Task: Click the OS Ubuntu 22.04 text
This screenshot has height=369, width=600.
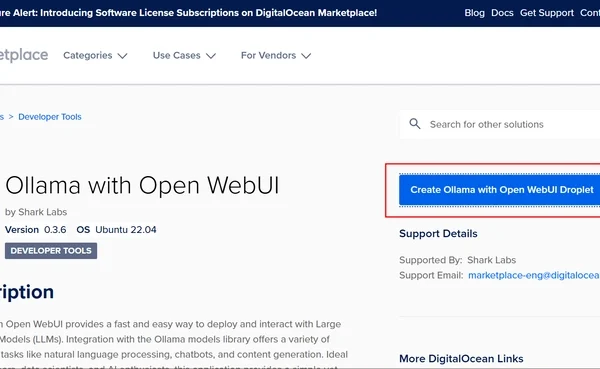Action: click(x=116, y=230)
